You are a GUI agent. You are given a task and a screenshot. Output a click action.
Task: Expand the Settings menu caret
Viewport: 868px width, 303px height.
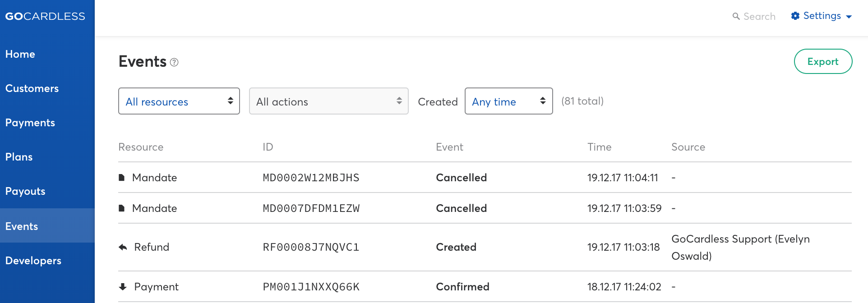[849, 17]
